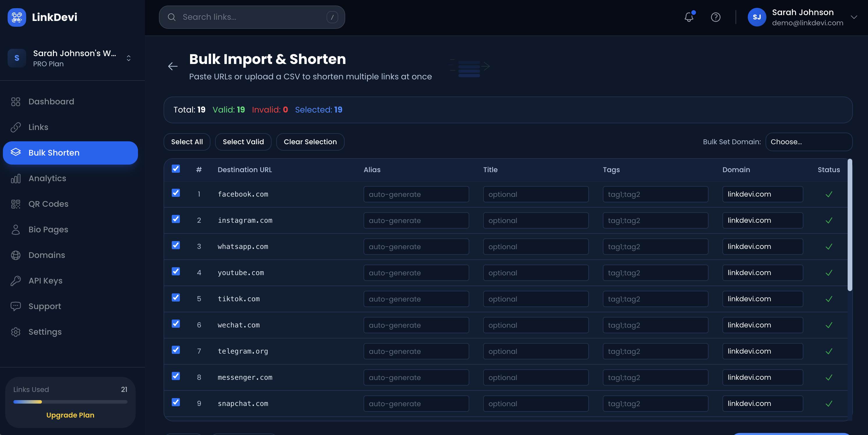Viewport: 868px width, 435px height.
Task: Open the Settings menu item
Action: (70, 332)
